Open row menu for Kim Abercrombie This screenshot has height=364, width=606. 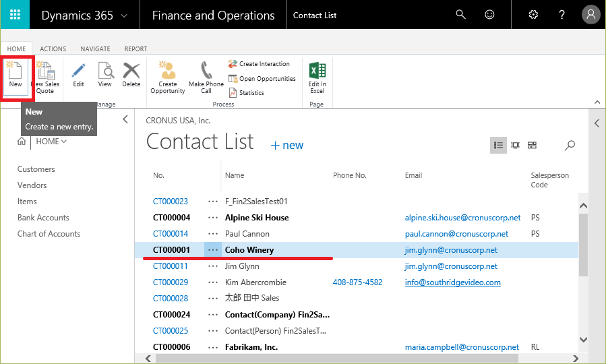tap(213, 282)
